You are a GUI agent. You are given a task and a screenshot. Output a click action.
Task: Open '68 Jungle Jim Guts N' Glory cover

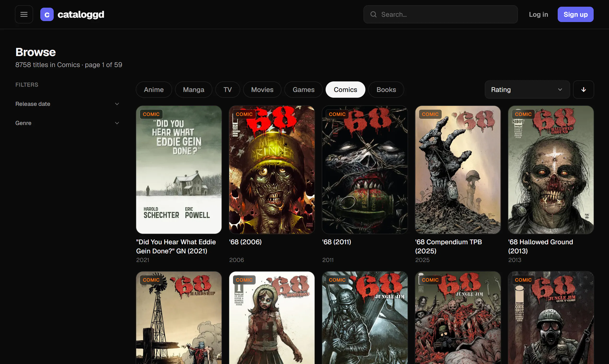click(x=551, y=318)
